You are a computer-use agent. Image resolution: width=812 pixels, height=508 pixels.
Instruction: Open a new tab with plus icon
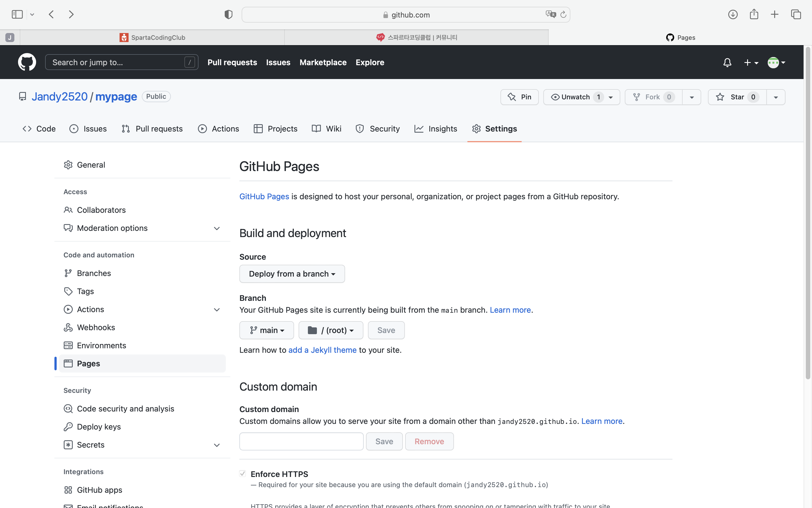pyautogui.click(x=775, y=14)
